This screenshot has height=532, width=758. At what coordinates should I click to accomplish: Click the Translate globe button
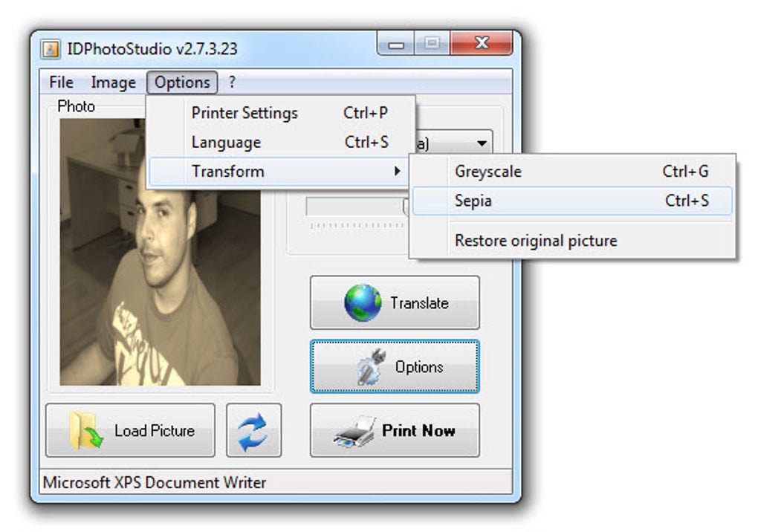coord(395,302)
